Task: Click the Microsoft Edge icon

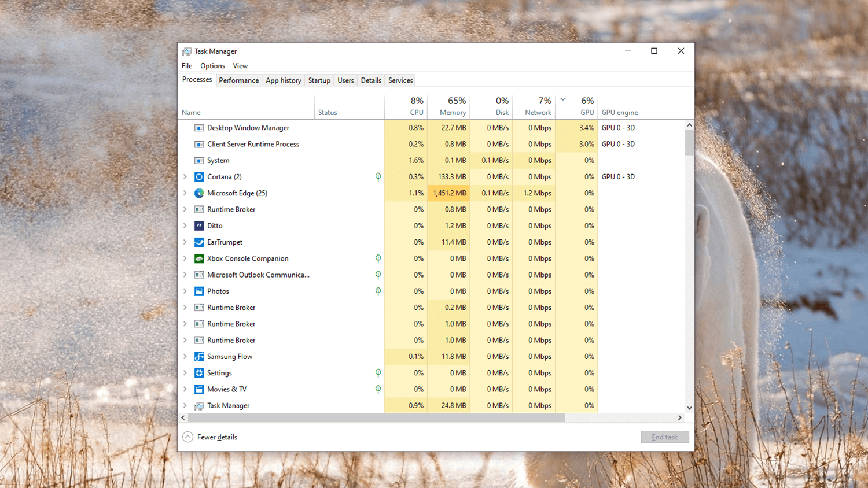Action: [199, 193]
